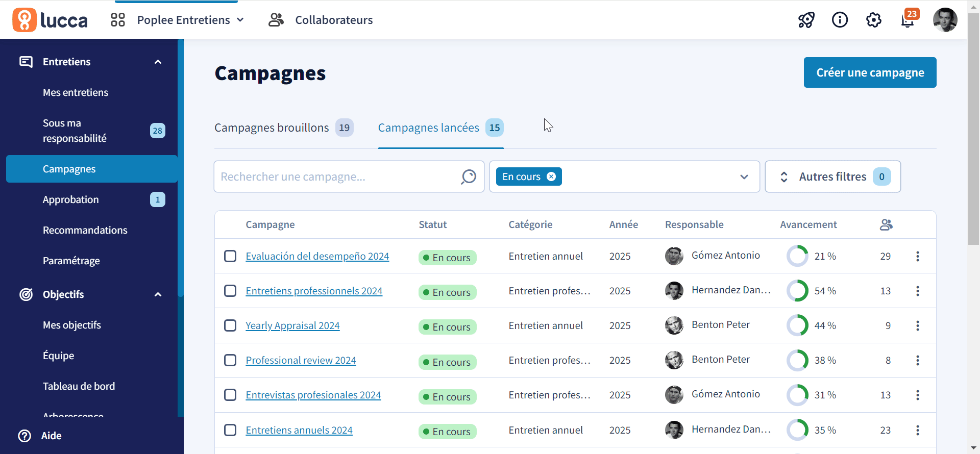This screenshot has width=980, height=454.
Task: Open actions menu for Entretiens annuels 2024
Action: [x=918, y=430]
